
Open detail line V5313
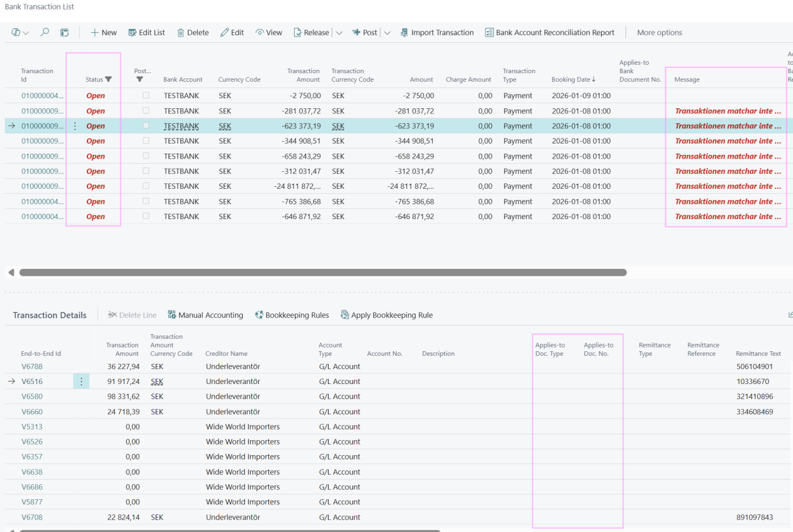[x=32, y=427]
